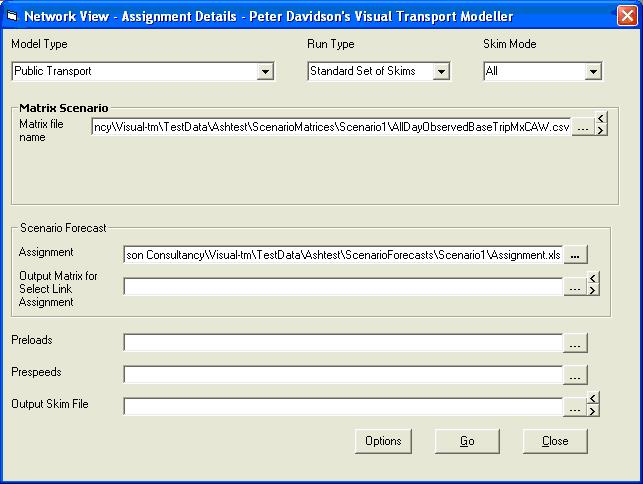Click inside the Prespeeds text box
The height and width of the screenshot is (484, 643).
[342, 375]
